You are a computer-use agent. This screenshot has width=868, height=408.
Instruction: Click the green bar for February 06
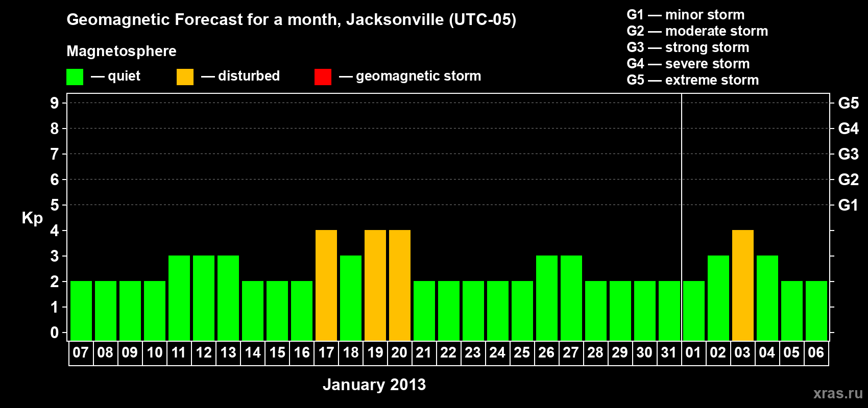coord(816,311)
